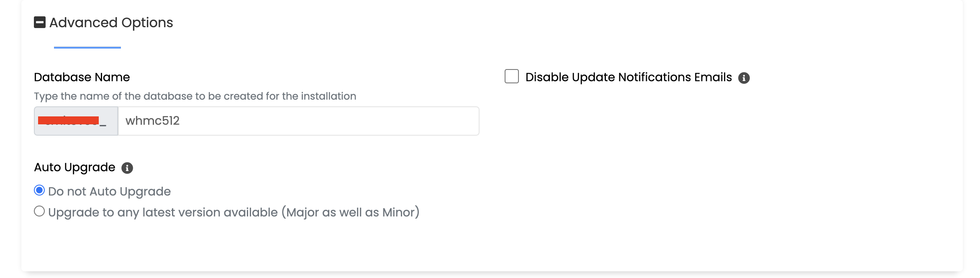The image size is (980, 278).
Task: Click the Auto Upgrade section label
Action: click(x=74, y=167)
